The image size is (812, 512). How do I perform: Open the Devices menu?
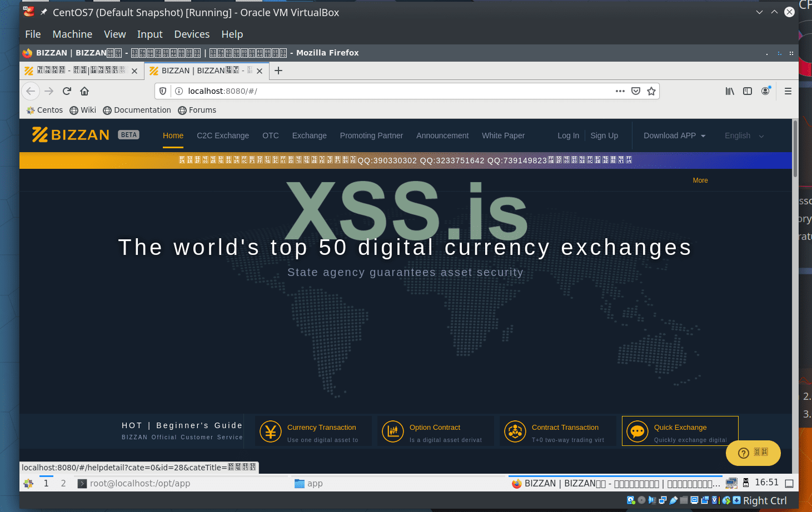192,34
